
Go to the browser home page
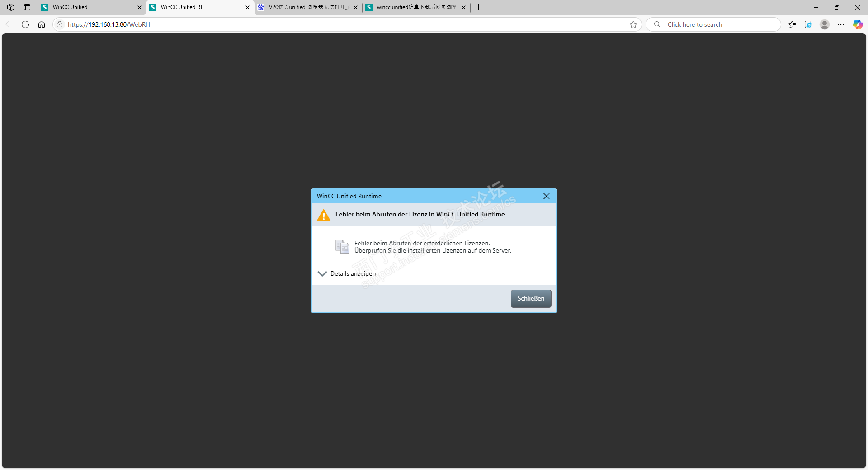click(42, 24)
